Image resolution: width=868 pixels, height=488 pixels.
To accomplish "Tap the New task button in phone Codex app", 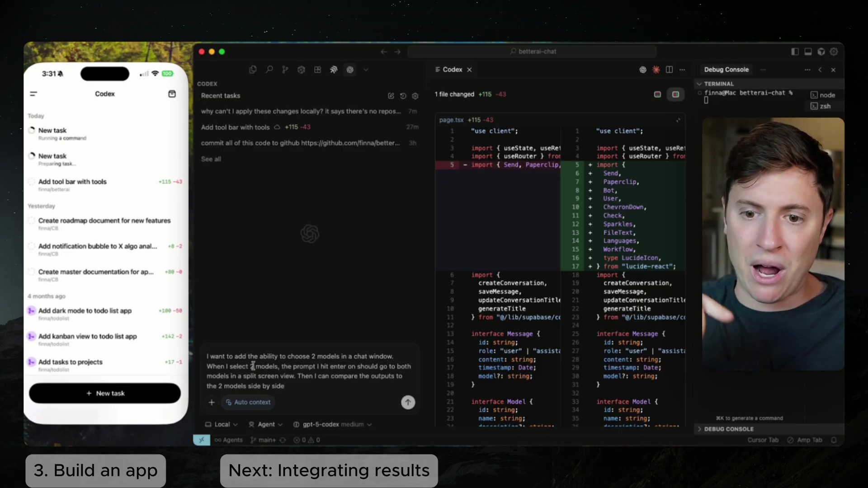I will coord(105,393).
